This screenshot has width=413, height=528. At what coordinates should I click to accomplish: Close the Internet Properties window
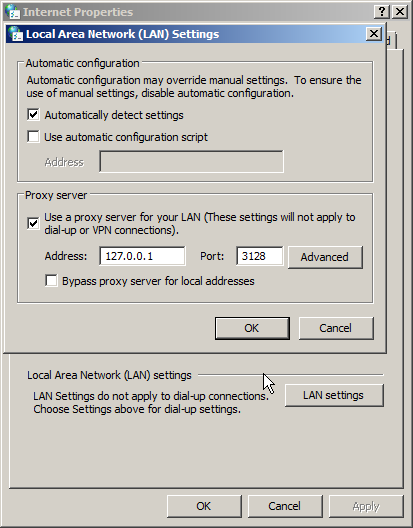(x=400, y=12)
